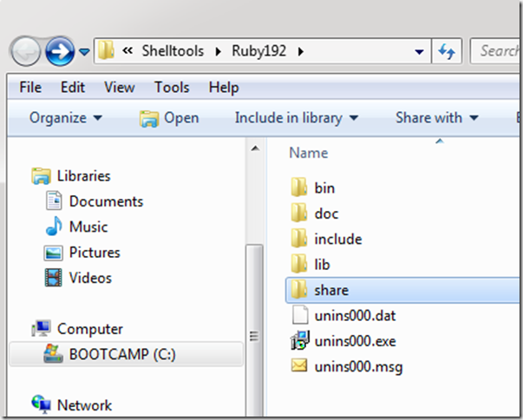
Task: Click the Name column header
Action: click(309, 153)
